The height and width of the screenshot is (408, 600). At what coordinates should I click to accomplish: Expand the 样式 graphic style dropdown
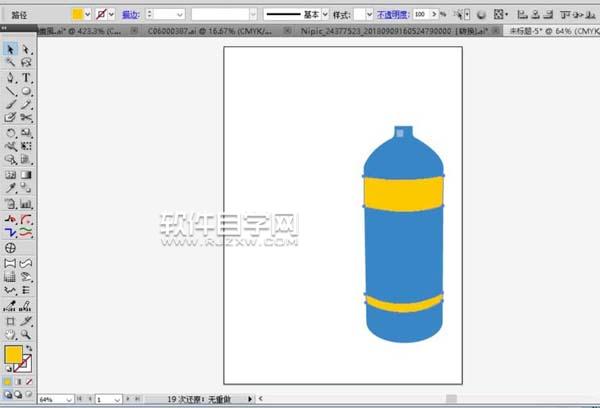(369, 15)
